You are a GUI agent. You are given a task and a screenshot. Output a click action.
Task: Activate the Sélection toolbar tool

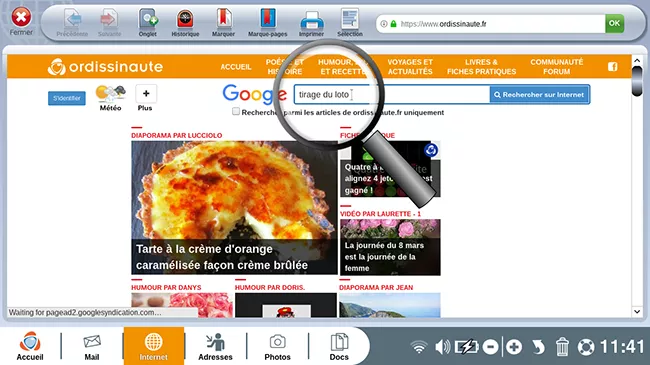350,23
